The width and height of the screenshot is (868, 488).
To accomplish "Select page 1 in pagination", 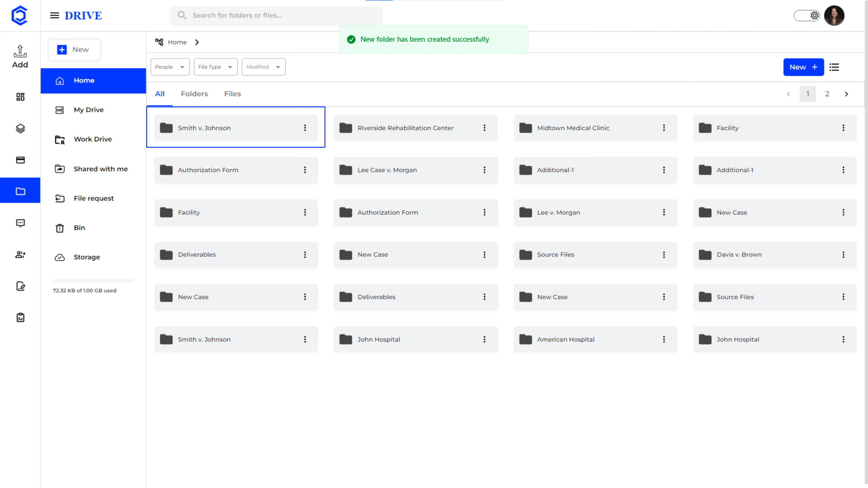I will [807, 94].
